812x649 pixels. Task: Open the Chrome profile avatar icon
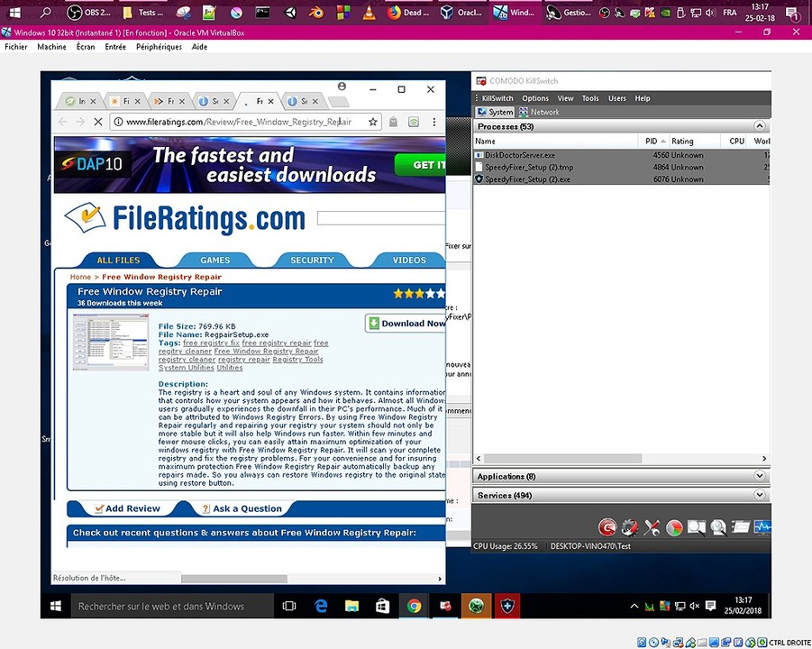pos(342,86)
